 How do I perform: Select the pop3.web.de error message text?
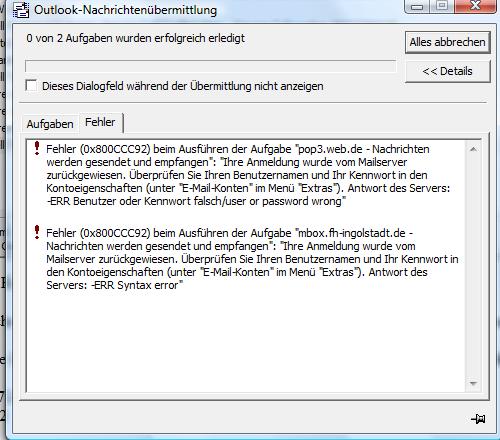click(248, 175)
